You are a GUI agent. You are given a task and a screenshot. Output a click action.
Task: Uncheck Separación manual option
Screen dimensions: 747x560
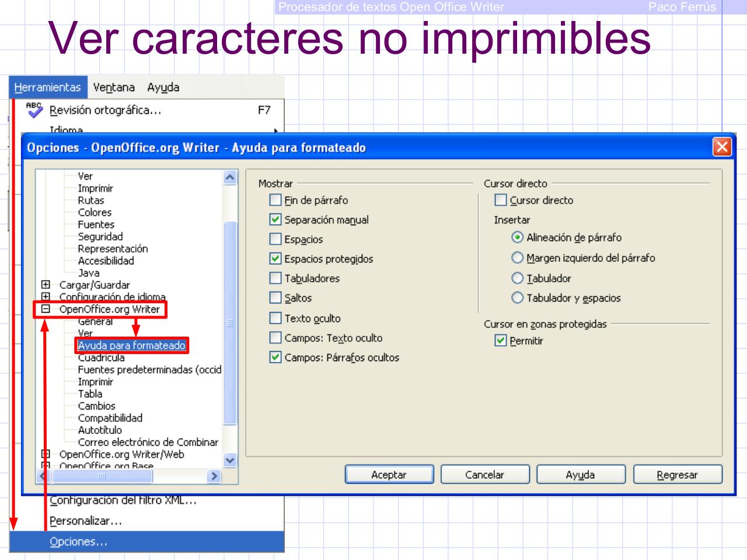point(275,220)
